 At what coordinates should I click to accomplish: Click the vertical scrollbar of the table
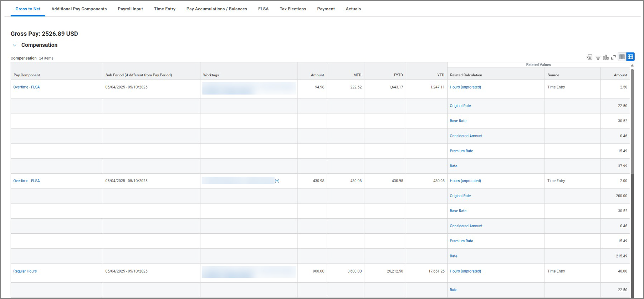[632, 143]
